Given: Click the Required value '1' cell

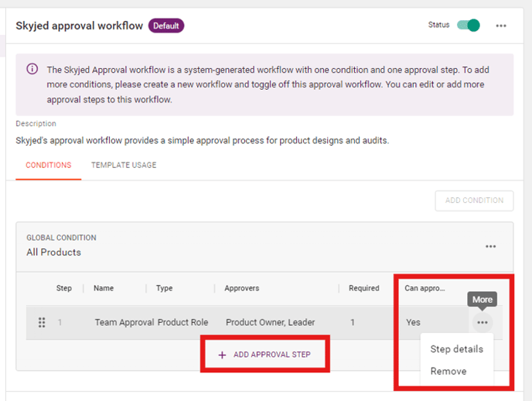Looking at the screenshot, I should coord(353,322).
